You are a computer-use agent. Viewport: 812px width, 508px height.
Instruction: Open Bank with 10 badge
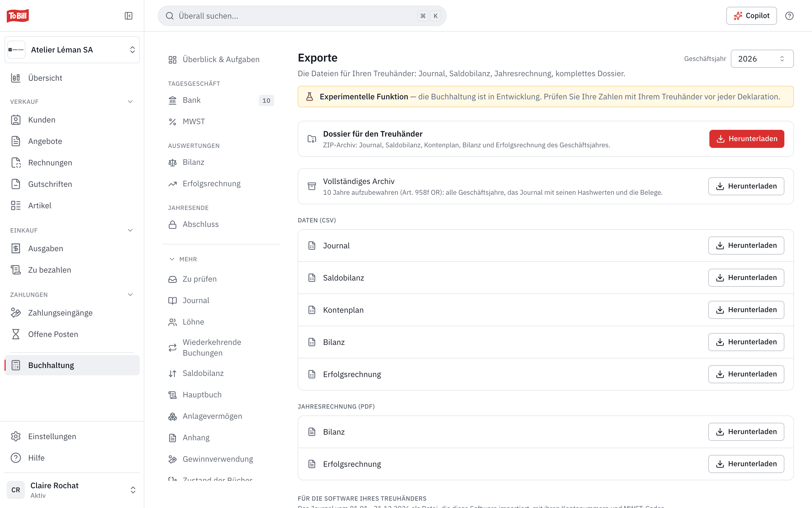221,100
